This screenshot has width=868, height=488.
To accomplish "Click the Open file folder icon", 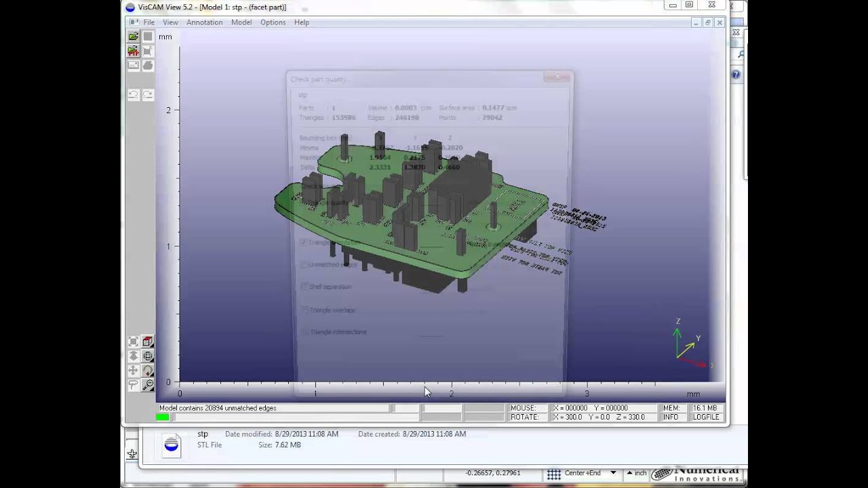I will [134, 37].
